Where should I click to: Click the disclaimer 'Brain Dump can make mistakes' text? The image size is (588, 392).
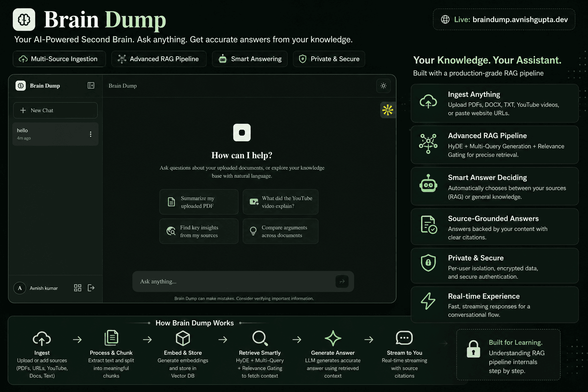click(x=244, y=299)
